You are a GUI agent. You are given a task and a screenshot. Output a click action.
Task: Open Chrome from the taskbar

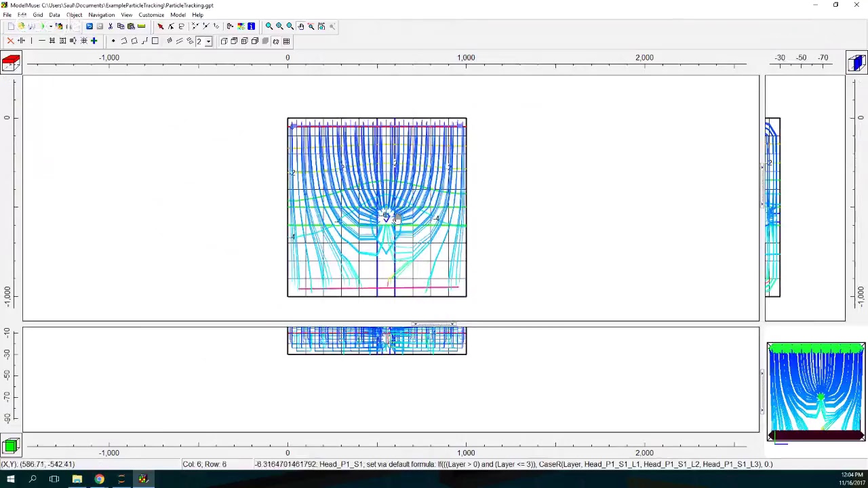(x=99, y=479)
